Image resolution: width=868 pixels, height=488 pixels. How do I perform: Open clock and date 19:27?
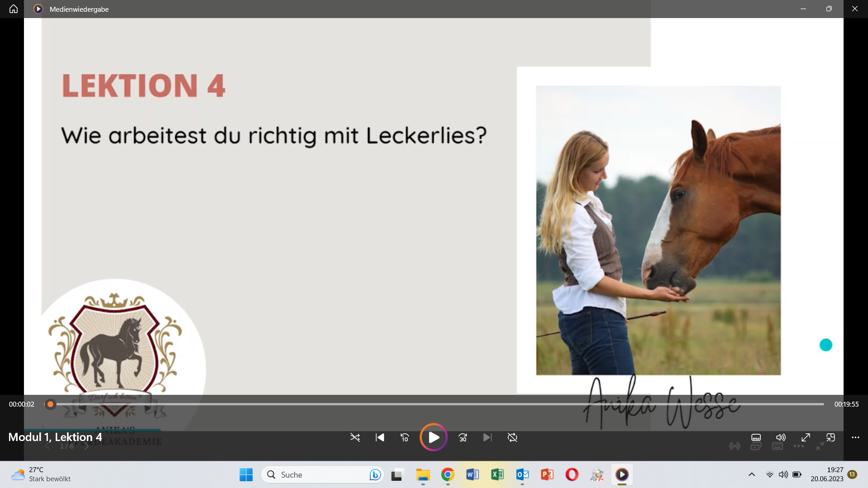coord(827,474)
